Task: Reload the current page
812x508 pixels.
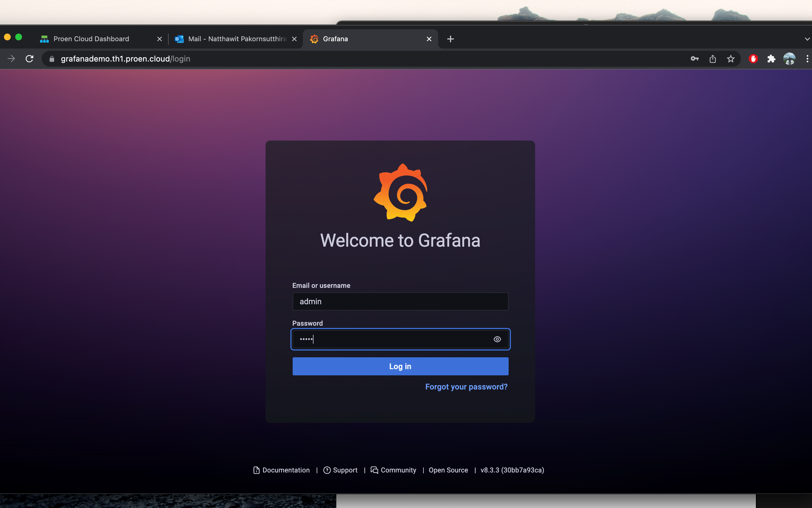Action: point(30,59)
